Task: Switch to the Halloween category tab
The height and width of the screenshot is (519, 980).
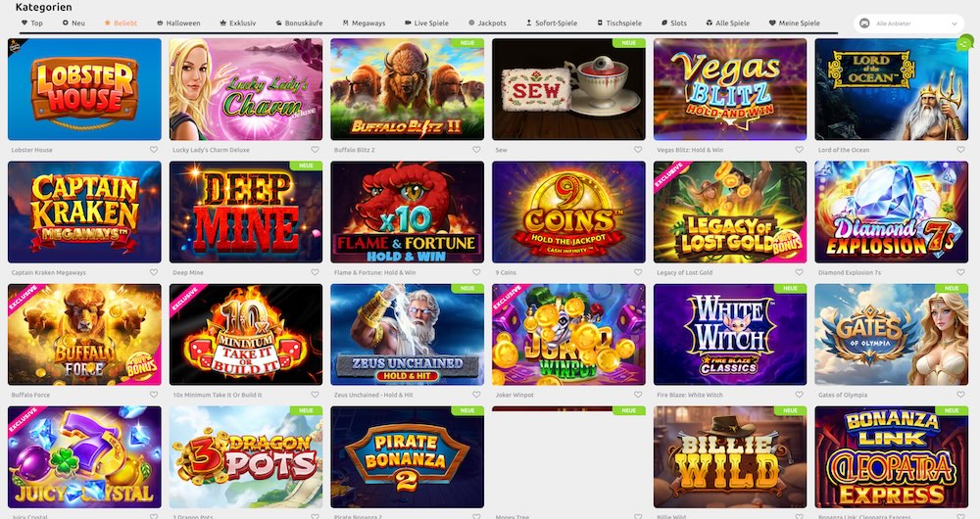Action: click(x=178, y=24)
